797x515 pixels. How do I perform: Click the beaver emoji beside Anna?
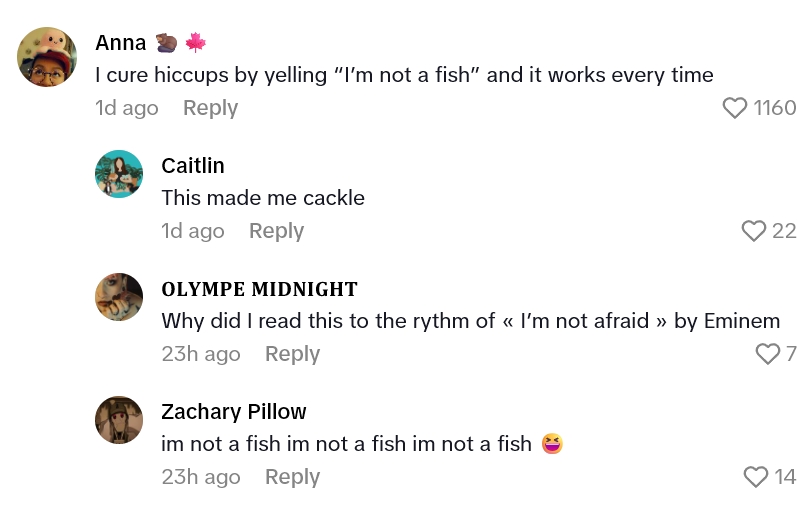pos(166,43)
